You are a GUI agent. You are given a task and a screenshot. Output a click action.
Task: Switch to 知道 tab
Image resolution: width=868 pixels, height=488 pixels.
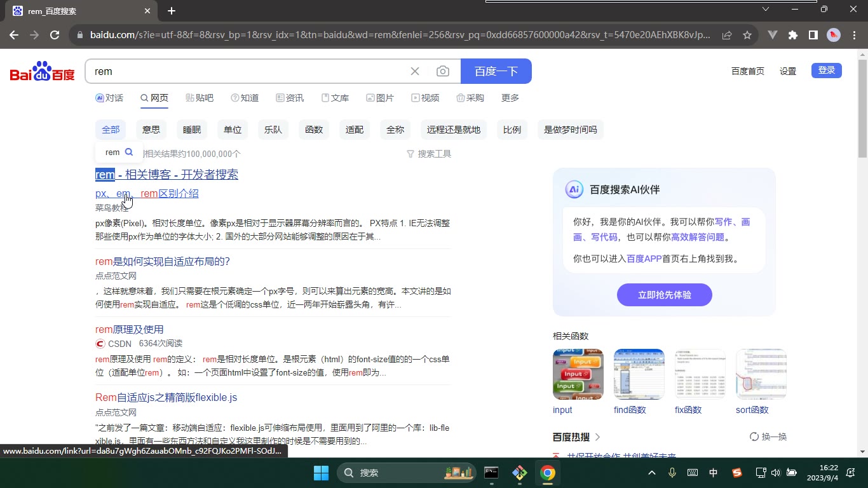245,98
